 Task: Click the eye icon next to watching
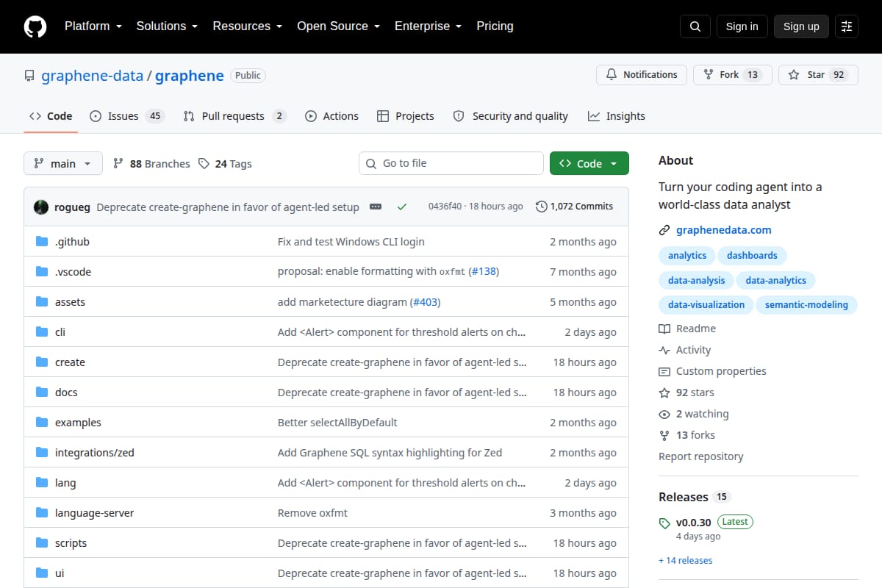point(664,414)
